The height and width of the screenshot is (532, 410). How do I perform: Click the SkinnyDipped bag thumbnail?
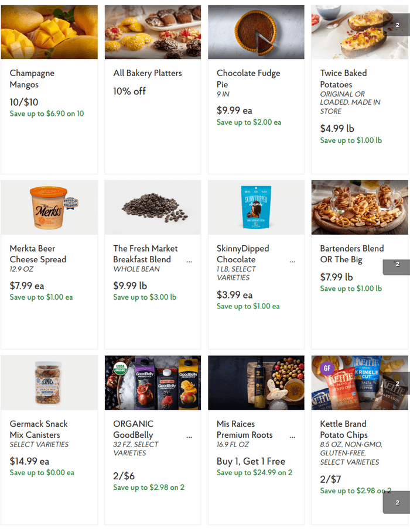point(256,207)
